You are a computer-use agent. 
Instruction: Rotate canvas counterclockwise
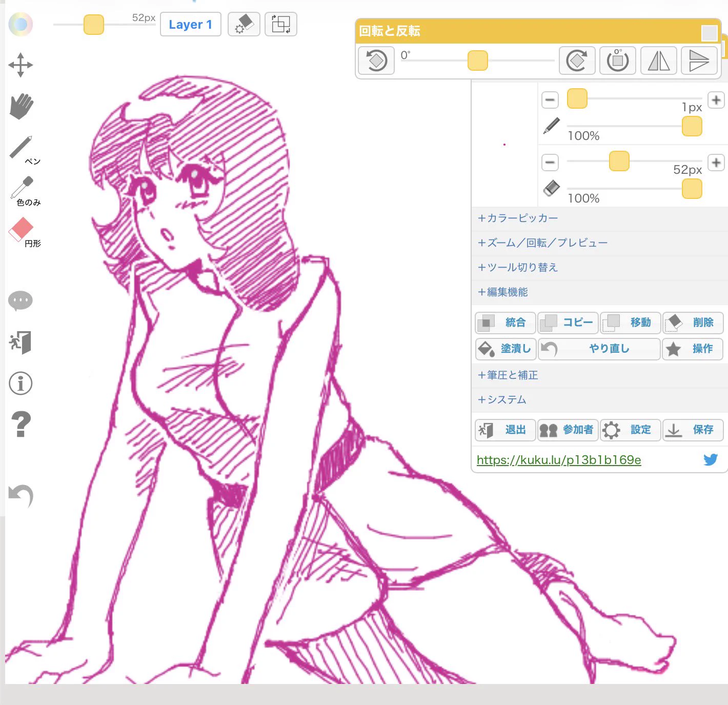click(x=376, y=61)
